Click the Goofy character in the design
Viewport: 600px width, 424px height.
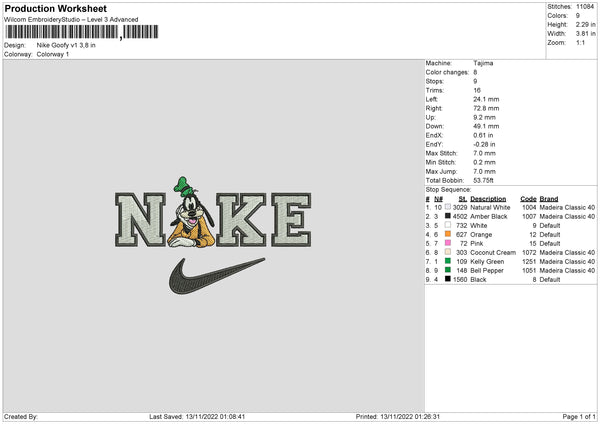[x=191, y=212]
